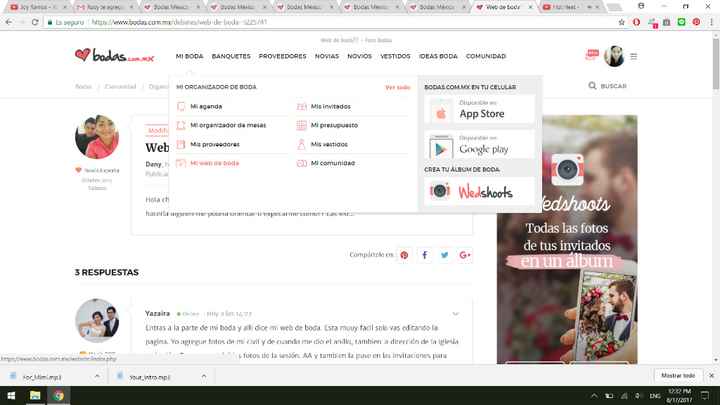Open the Wedshoots album banner in menu

[x=480, y=191]
